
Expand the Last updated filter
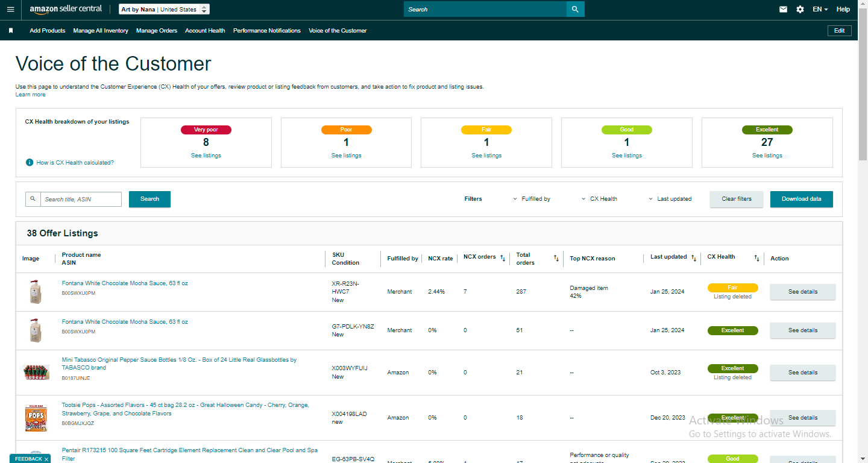point(670,199)
